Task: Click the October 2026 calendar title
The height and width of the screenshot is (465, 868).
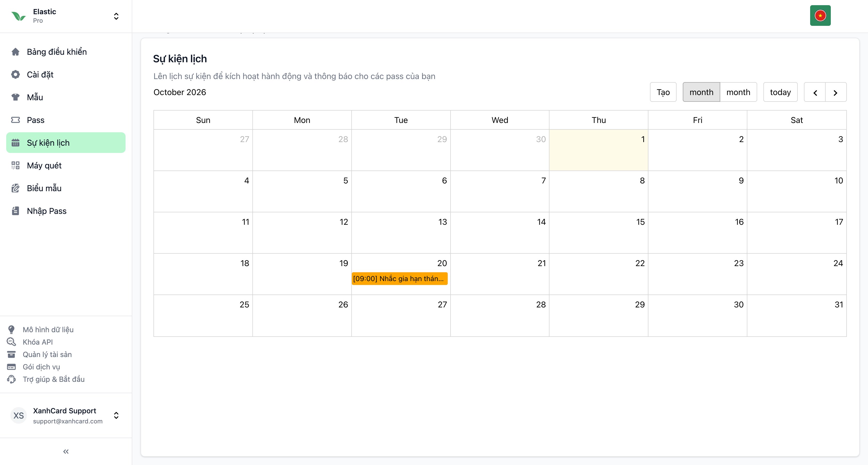Action: click(180, 92)
